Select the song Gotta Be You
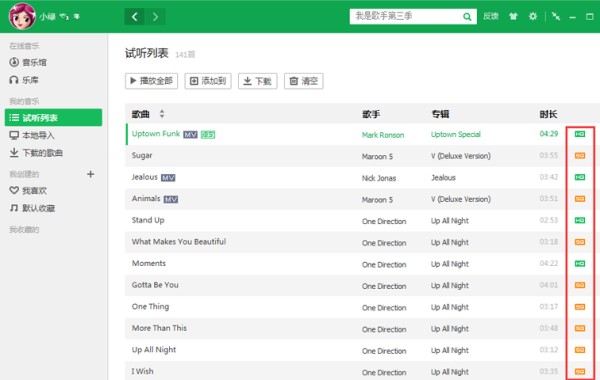 155,285
